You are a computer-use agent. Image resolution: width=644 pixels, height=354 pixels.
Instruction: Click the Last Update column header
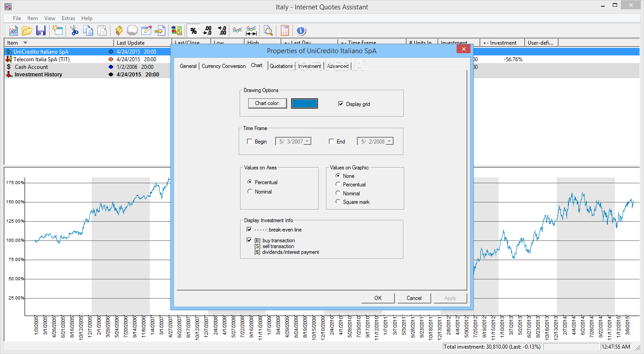coord(142,43)
